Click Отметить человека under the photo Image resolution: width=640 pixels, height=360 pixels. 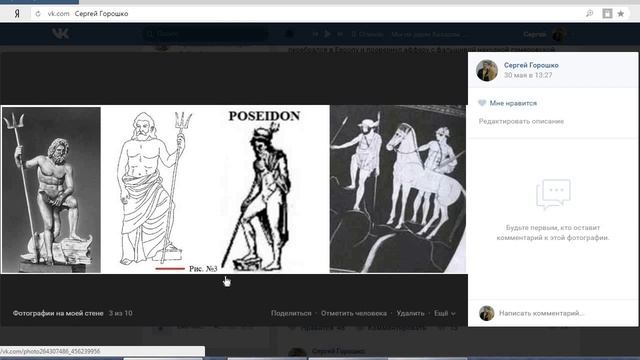[x=353, y=313]
